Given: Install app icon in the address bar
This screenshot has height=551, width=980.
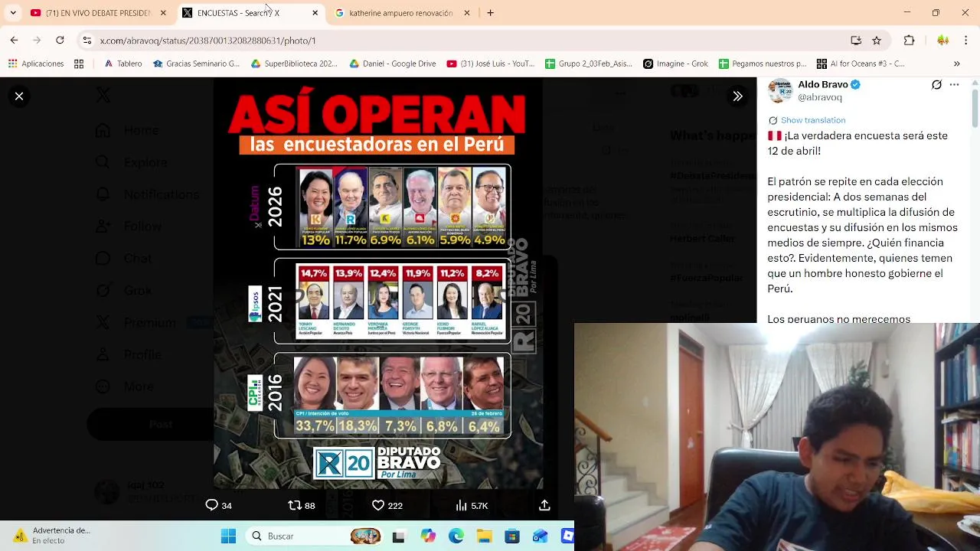Looking at the screenshot, I should tap(856, 41).
